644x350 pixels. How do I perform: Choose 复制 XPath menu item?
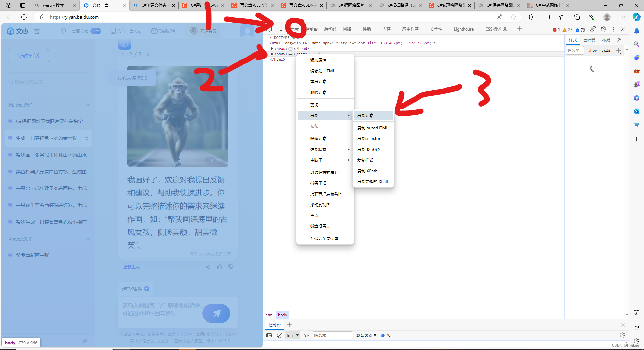coord(373,171)
